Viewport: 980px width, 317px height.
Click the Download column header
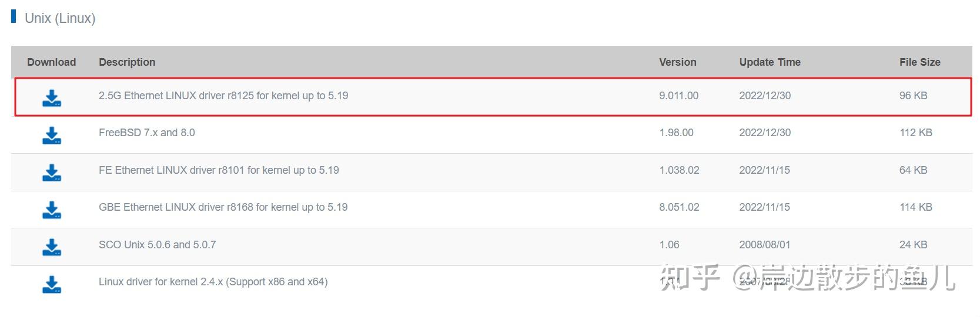click(52, 62)
